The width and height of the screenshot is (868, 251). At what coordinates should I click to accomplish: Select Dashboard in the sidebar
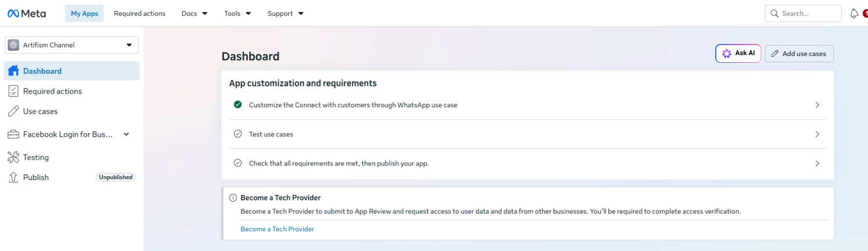(72, 71)
